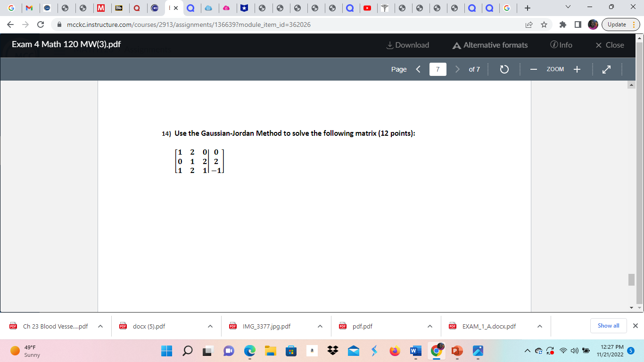
Task: Bookmark this page with the star icon
Action: 544,25
